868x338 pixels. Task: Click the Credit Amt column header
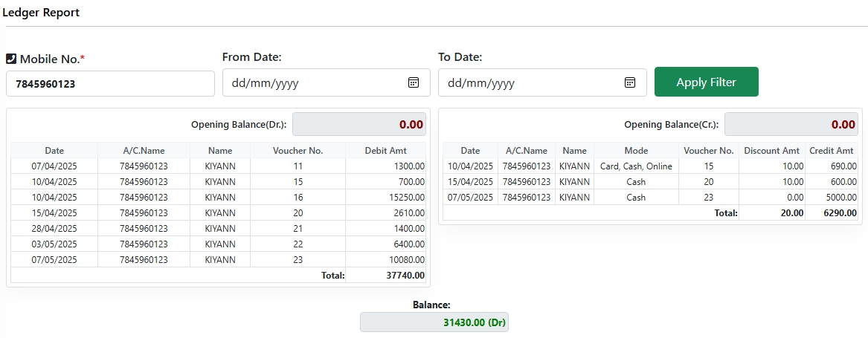831,151
